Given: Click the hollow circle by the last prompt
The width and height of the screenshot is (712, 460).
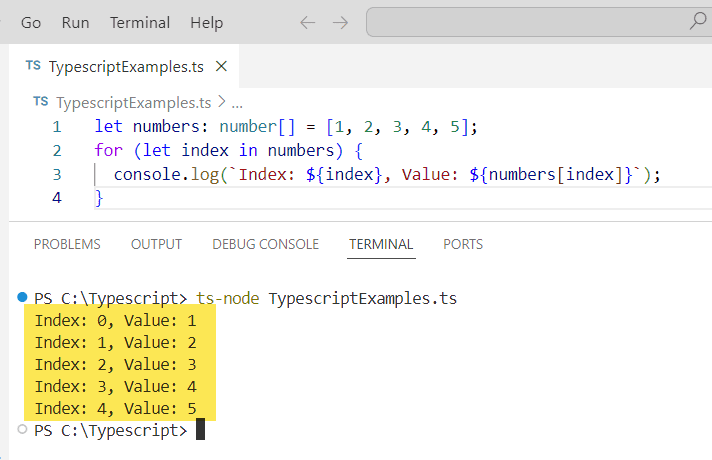Looking at the screenshot, I should 22,429.
